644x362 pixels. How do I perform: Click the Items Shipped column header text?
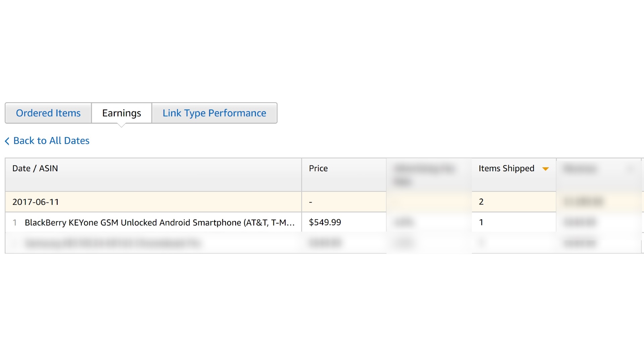coord(506,168)
